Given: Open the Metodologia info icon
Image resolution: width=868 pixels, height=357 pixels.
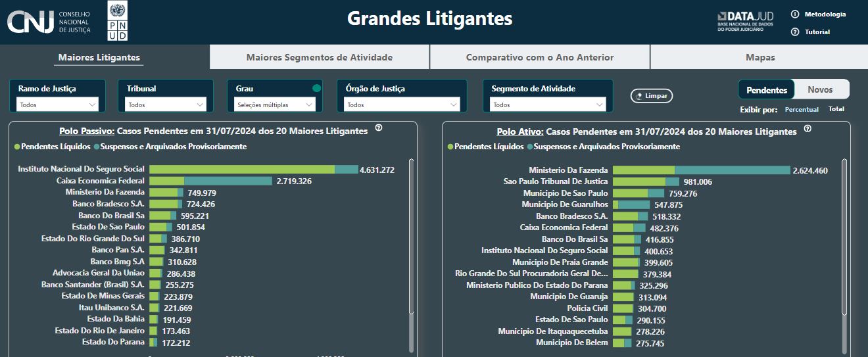Looking at the screenshot, I should (x=795, y=14).
